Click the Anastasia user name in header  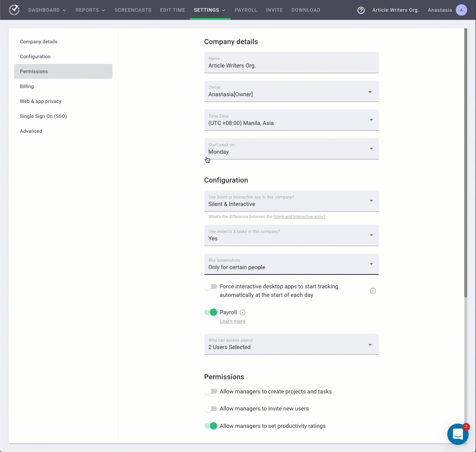coord(440,10)
